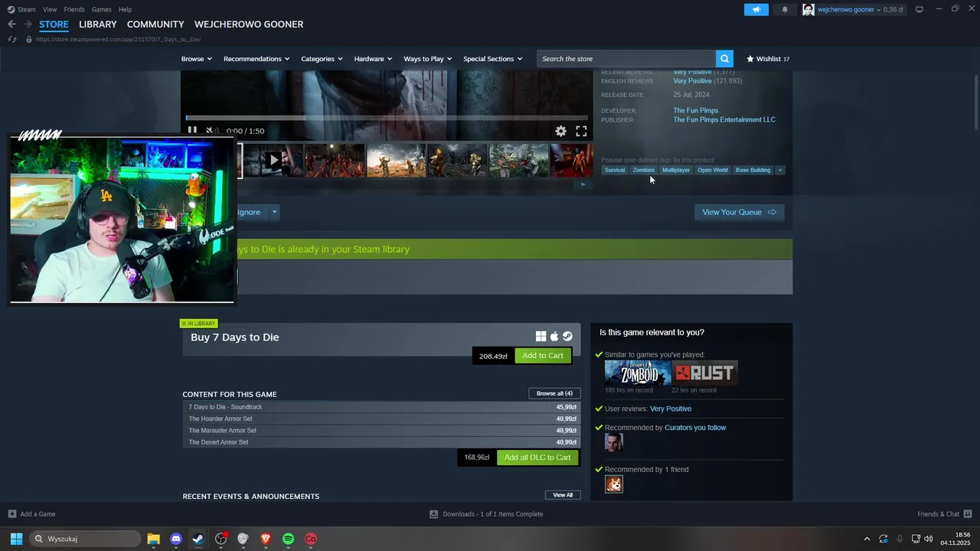
Task: Click View Your Queue
Action: pos(739,212)
